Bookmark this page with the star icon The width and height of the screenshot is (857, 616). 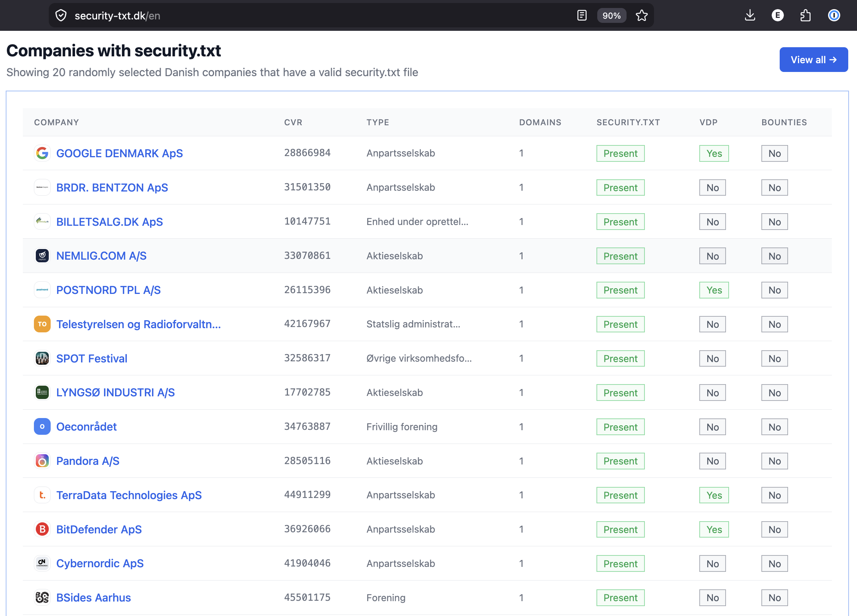(x=642, y=16)
